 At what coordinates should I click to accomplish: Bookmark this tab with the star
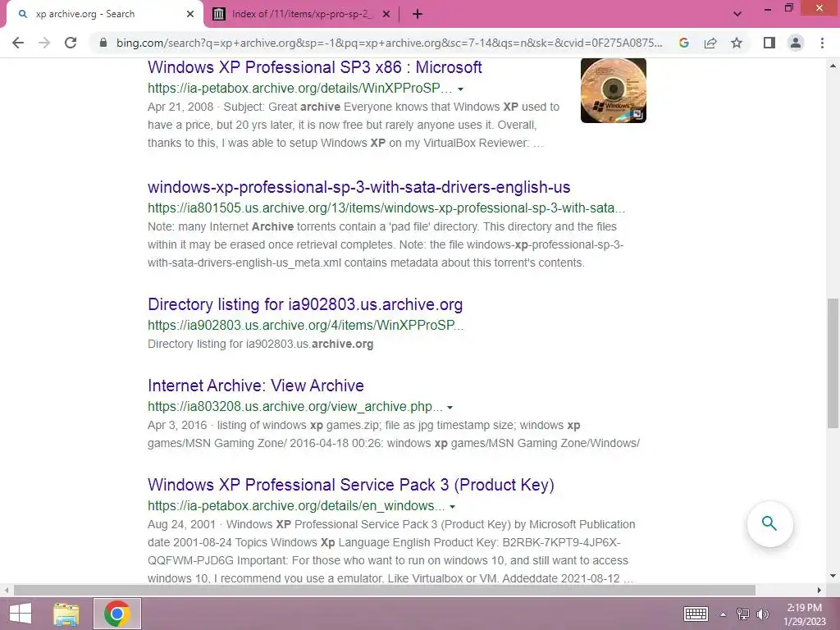pos(737,43)
